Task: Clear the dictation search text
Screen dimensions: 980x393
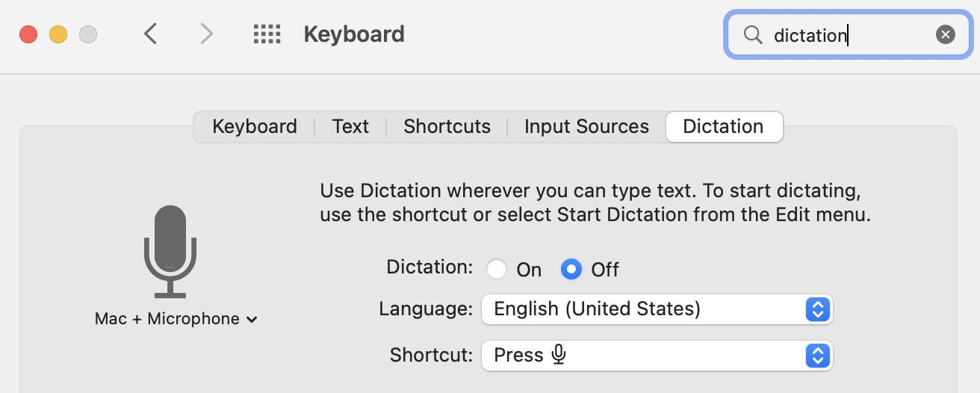Action: (946, 34)
